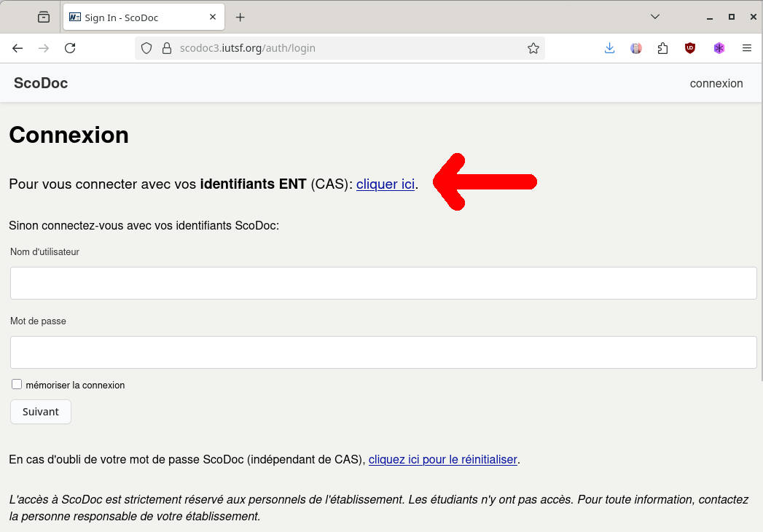Follow the 'cliquer ici' CAS login link
The image size is (763, 532).
click(x=386, y=184)
